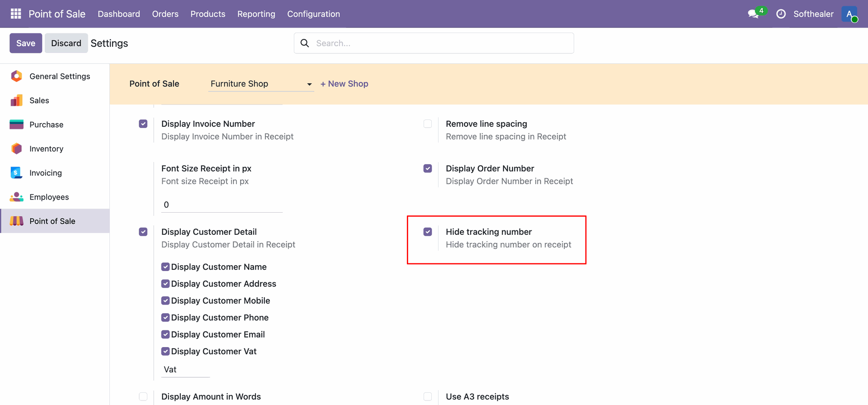Discard the settings changes
The width and height of the screenshot is (868, 405).
coord(66,43)
